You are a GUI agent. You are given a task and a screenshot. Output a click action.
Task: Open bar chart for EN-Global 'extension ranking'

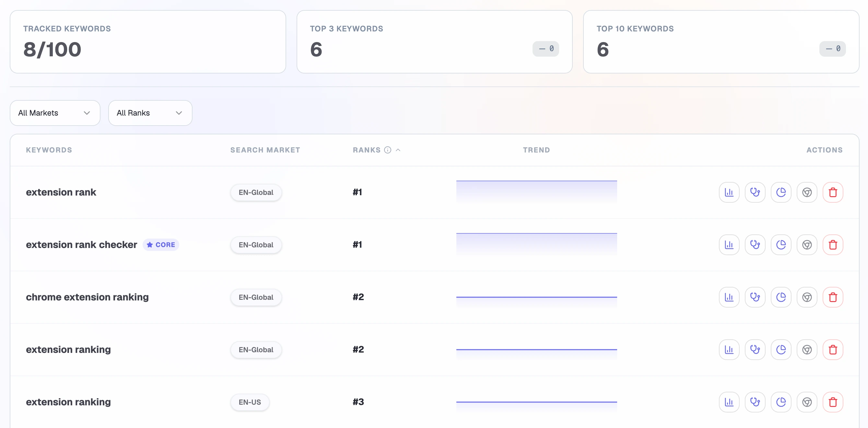tap(729, 350)
